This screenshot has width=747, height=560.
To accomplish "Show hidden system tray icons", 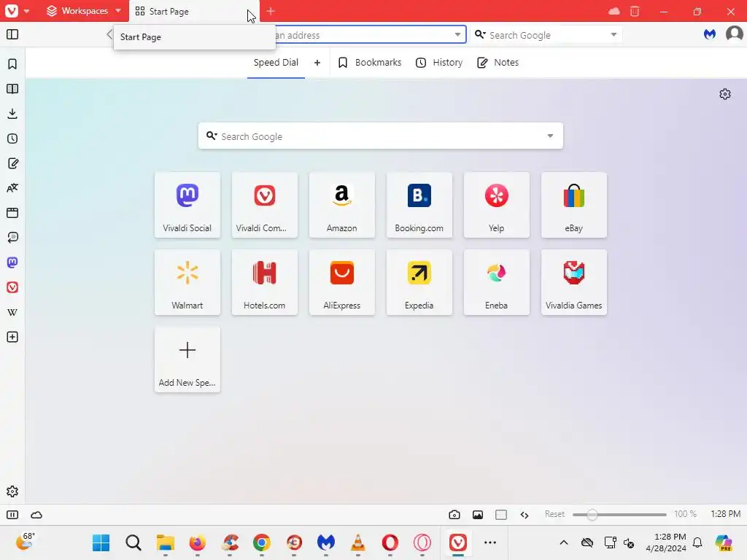I will pyautogui.click(x=564, y=542).
